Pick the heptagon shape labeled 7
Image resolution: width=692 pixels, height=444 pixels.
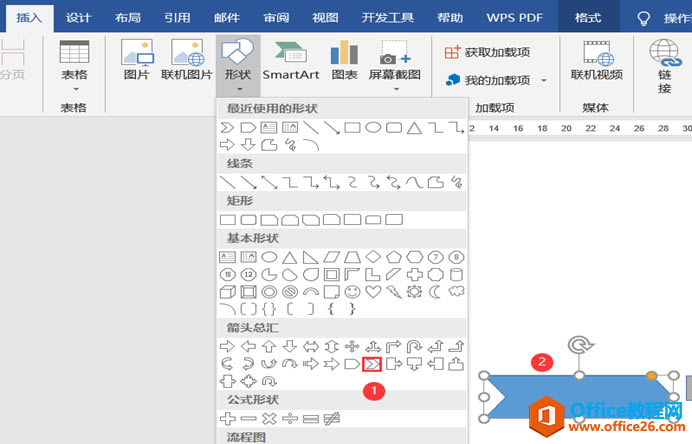click(x=435, y=257)
